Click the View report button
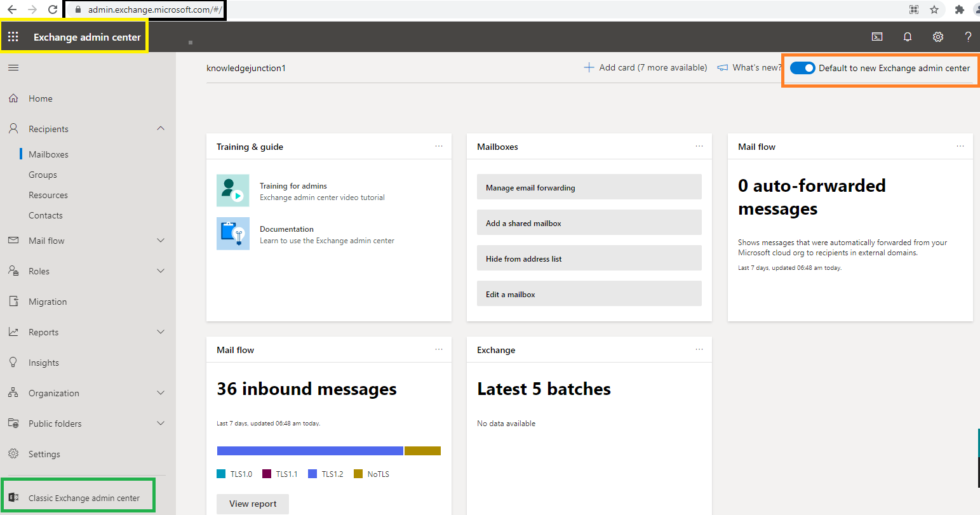 (x=252, y=504)
